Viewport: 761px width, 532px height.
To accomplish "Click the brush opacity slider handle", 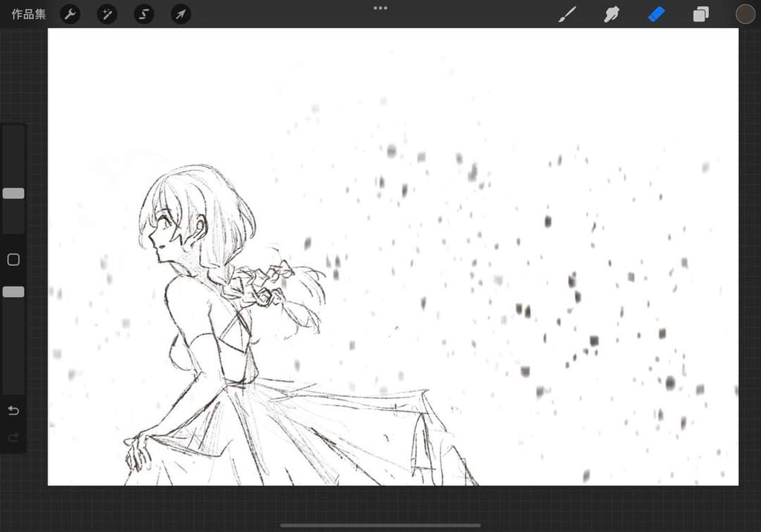I will [13, 291].
